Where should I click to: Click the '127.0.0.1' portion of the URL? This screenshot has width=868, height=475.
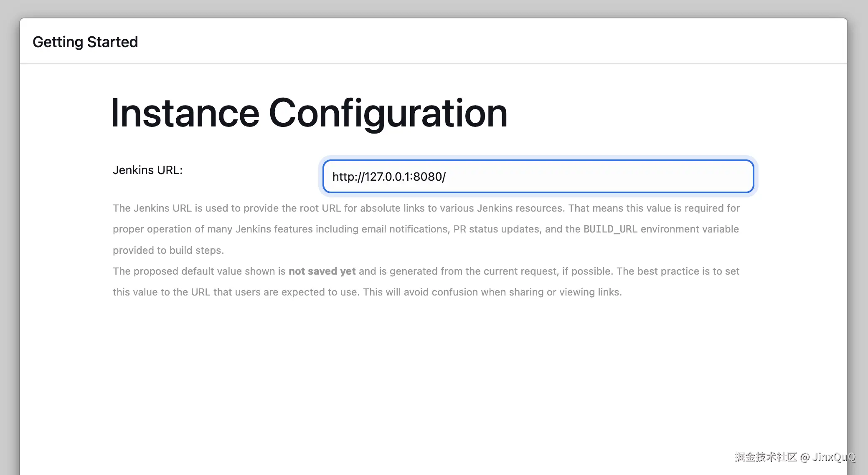coord(387,177)
